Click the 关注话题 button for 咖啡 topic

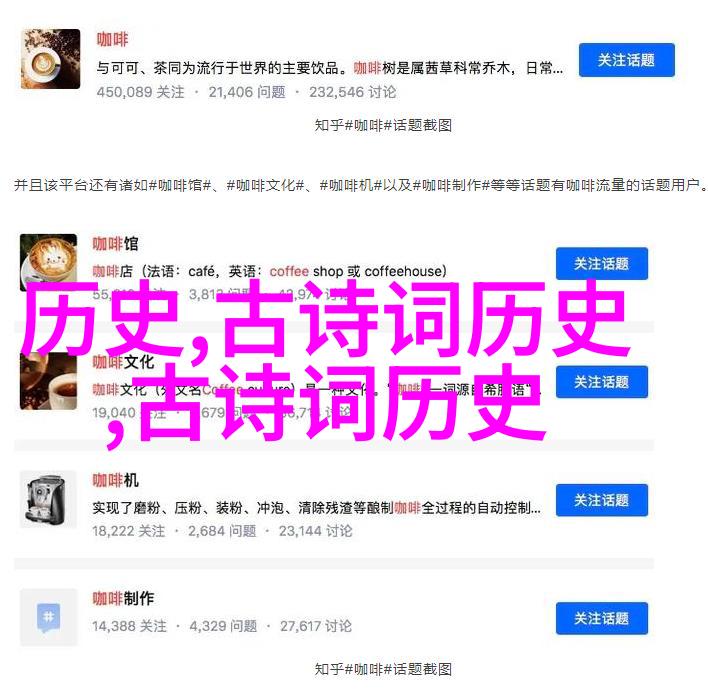pyautogui.click(x=627, y=60)
